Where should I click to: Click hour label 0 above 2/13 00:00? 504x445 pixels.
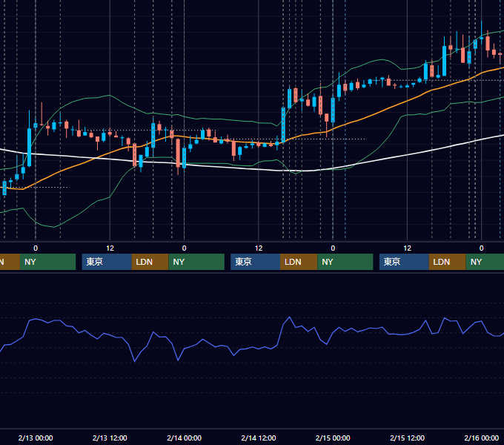click(36, 248)
